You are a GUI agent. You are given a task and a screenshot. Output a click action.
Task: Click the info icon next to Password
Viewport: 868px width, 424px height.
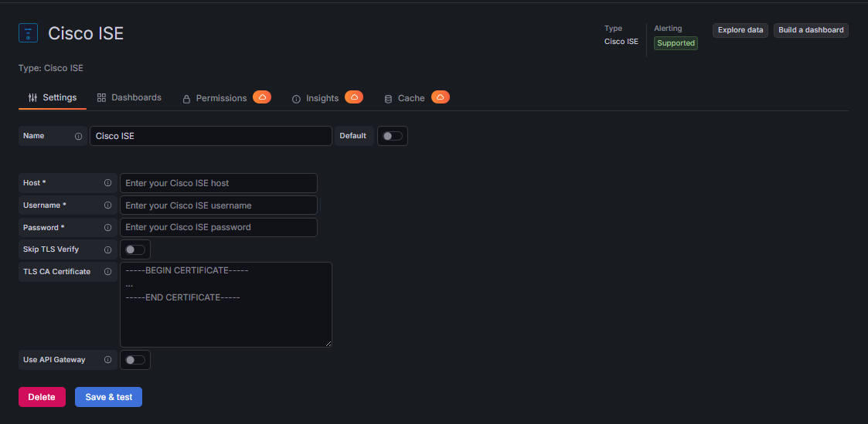point(108,227)
